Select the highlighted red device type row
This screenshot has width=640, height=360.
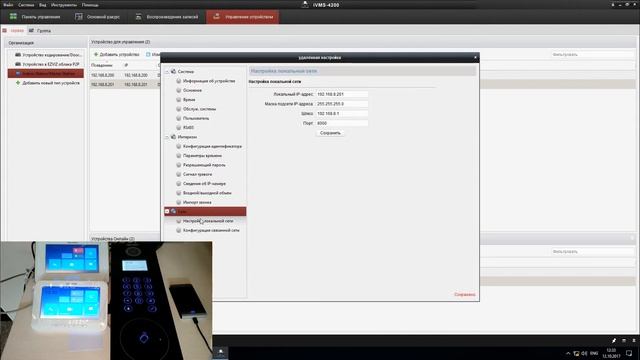tap(46, 73)
